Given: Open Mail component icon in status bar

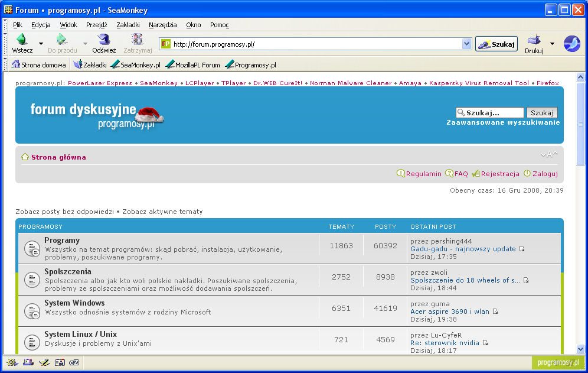Looking at the screenshot, I should pyautogui.click(x=28, y=362).
